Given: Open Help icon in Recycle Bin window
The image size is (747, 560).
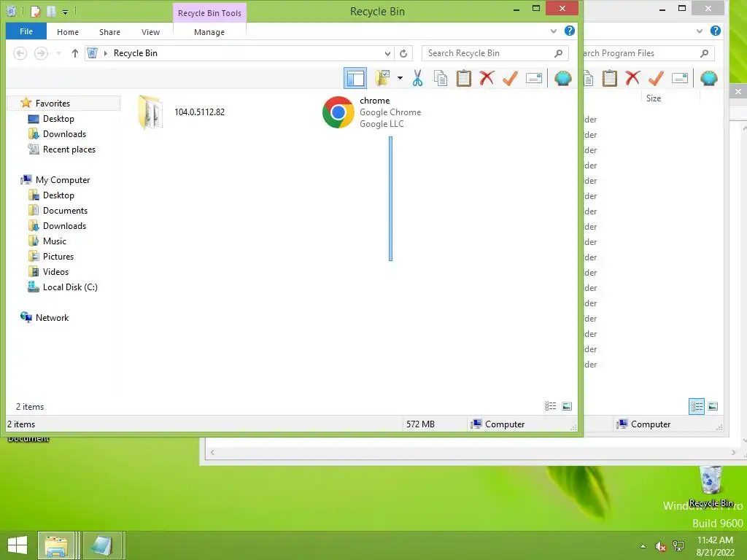Looking at the screenshot, I should (x=569, y=31).
